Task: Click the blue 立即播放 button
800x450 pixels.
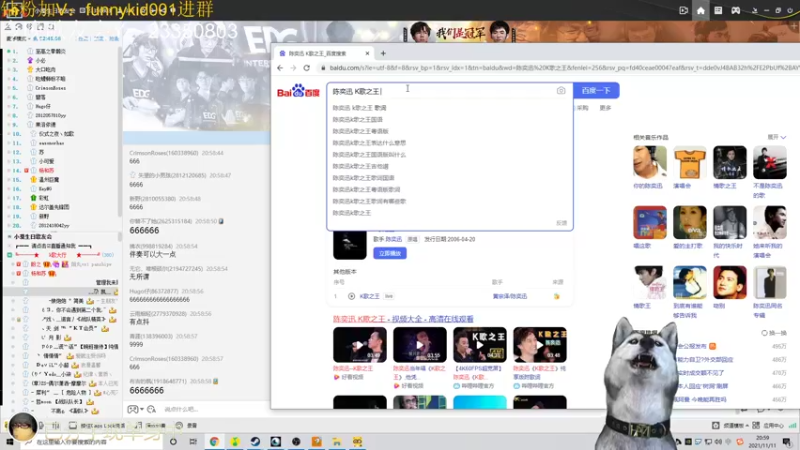Action: pos(390,253)
